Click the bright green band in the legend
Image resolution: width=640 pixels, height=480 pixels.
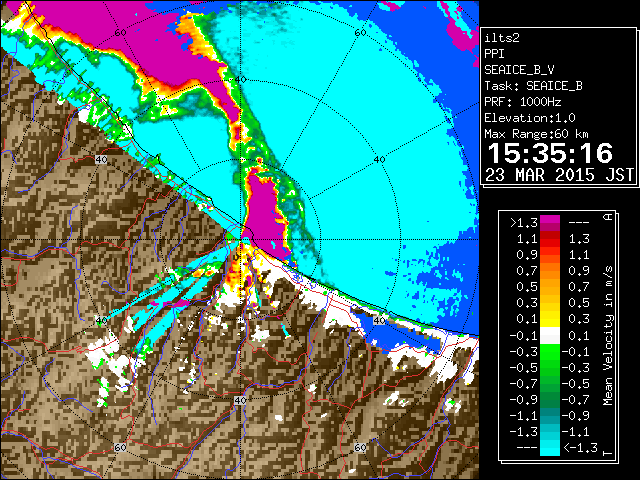(550, 352)
